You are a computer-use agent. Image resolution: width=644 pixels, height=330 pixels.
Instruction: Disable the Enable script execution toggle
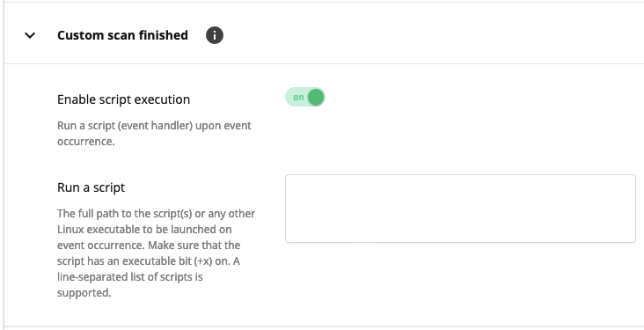305,98
